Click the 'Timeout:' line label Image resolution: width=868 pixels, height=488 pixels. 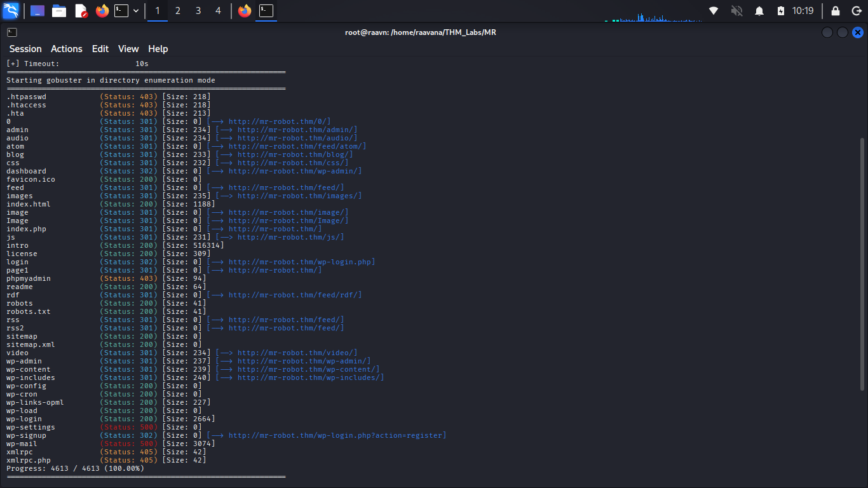[42, 64]
